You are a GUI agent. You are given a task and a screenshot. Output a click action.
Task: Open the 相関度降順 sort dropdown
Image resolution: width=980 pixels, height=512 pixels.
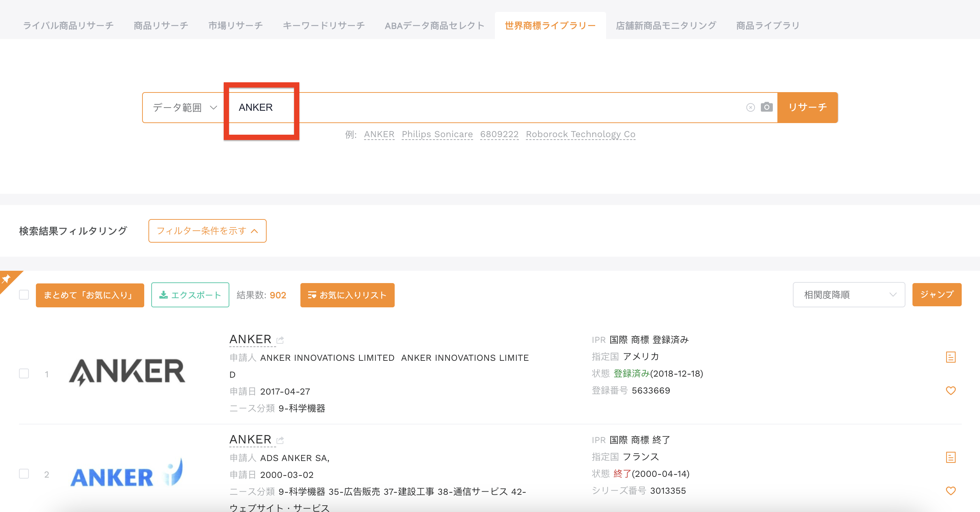click(849, 295)
